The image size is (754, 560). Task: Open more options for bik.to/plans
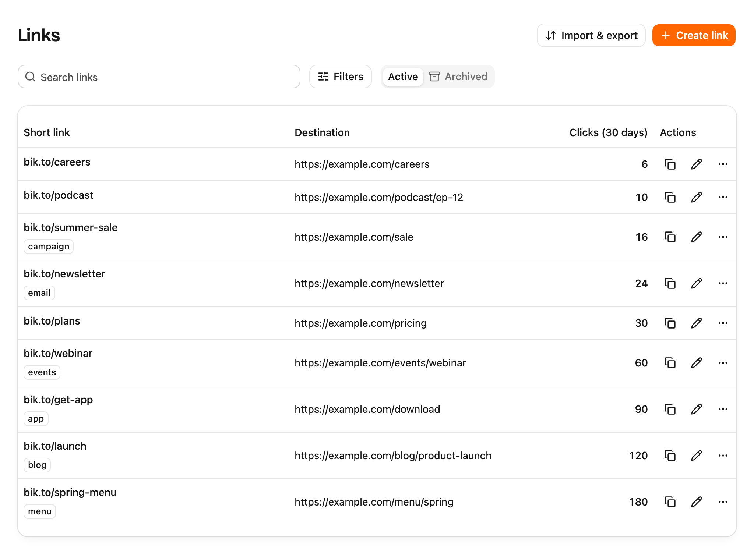tap(723, 323)
